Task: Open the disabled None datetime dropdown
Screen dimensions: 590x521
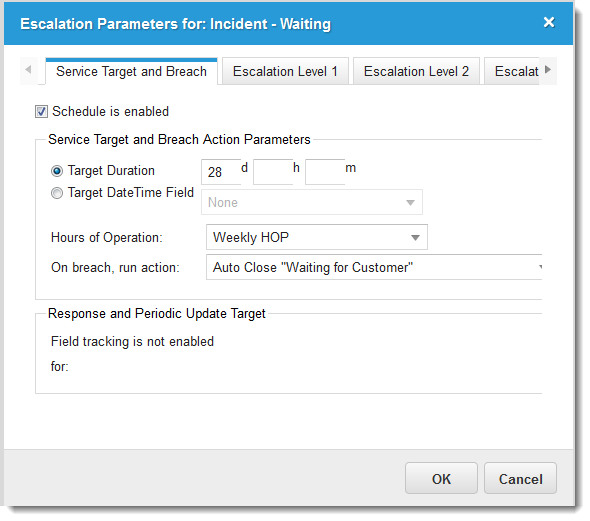Action: 312,202
